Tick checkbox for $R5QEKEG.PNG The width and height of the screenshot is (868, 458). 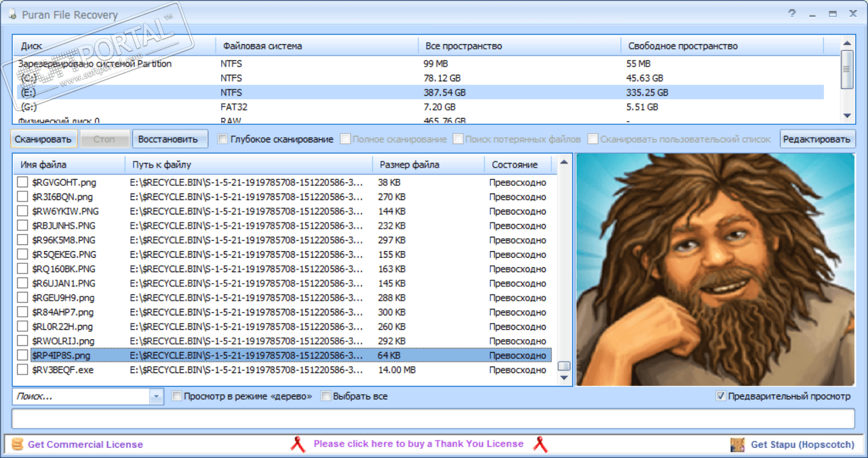pyautogui.click(x=22, y=254)
